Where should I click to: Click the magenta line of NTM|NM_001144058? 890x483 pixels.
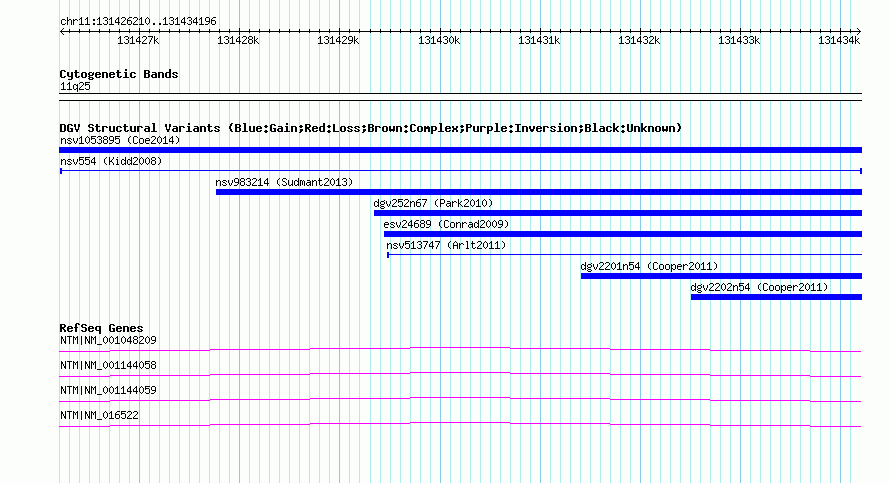click(x=460, y=374)
